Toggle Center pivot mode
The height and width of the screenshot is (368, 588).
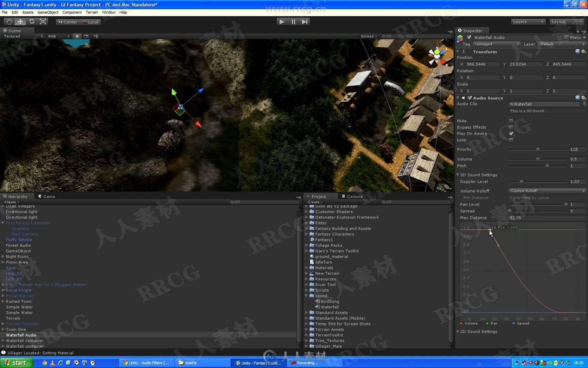coord(68,22)
